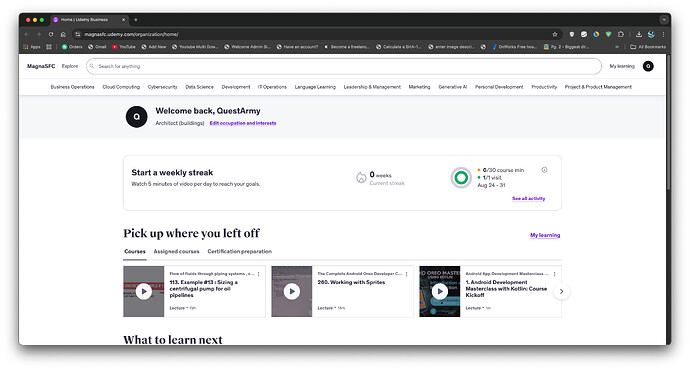
Task: Click Edit occupation and interests link
Action: click(x=243, y=123)
